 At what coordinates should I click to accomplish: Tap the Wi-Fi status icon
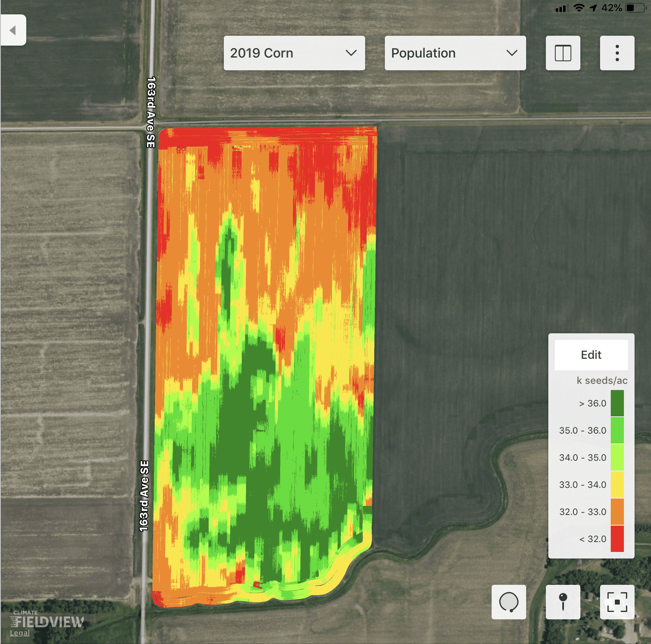point(579,8)
